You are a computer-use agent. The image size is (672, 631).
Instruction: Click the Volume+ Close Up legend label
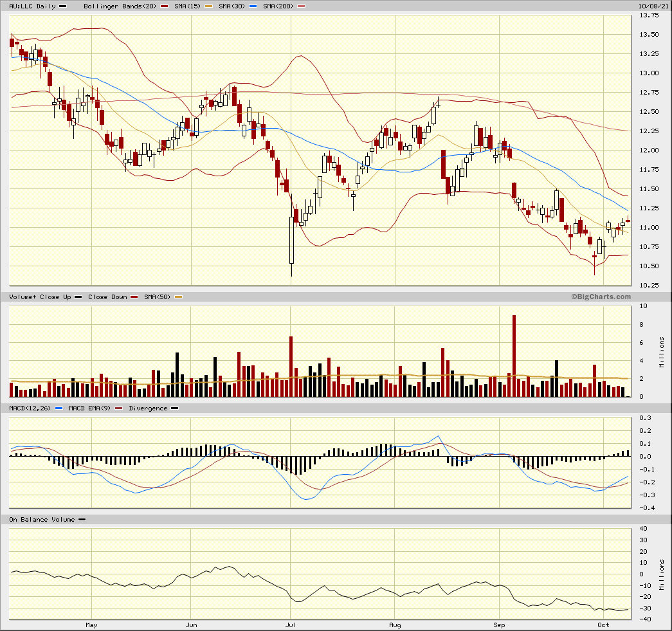coord(40,297)
